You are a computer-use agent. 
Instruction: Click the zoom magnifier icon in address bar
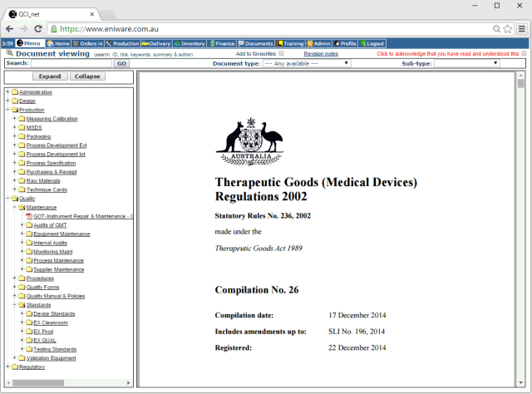coord(496,29)
